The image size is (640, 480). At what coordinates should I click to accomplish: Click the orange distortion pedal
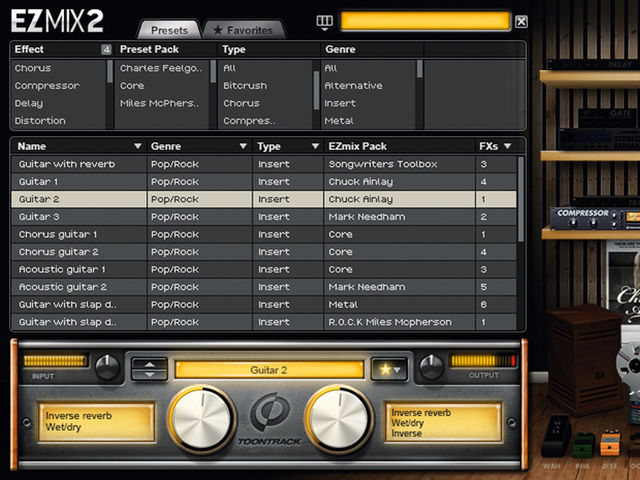pos(610,443)
